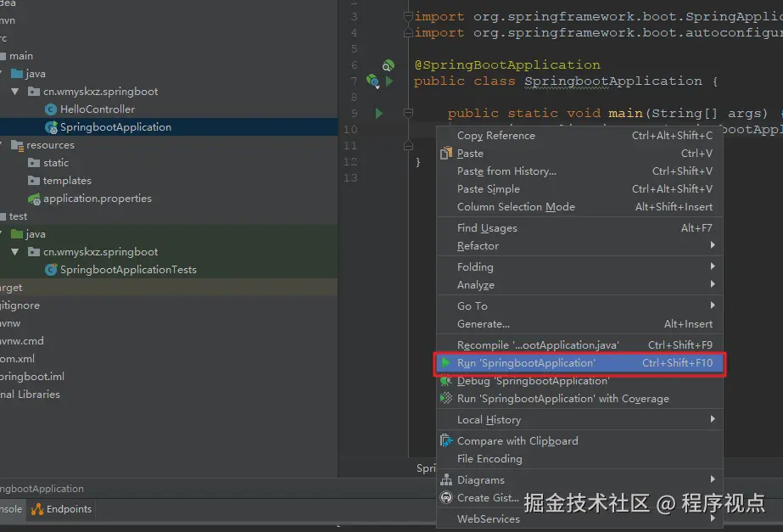Click the 'main' method name in editor
Screen dimensions: 783x532
pyautogui.click(x=625, y=114)
